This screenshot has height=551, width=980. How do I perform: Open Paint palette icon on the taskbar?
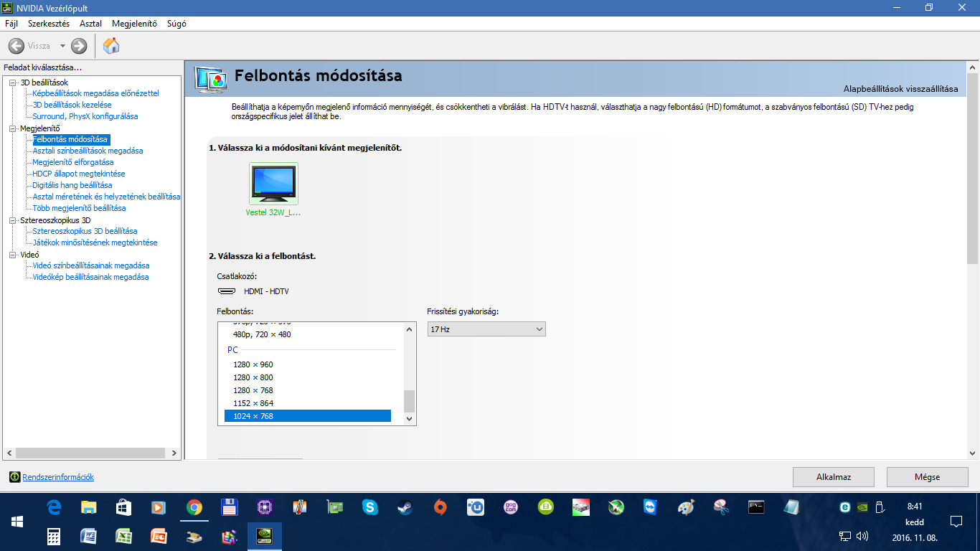[686, 508]
